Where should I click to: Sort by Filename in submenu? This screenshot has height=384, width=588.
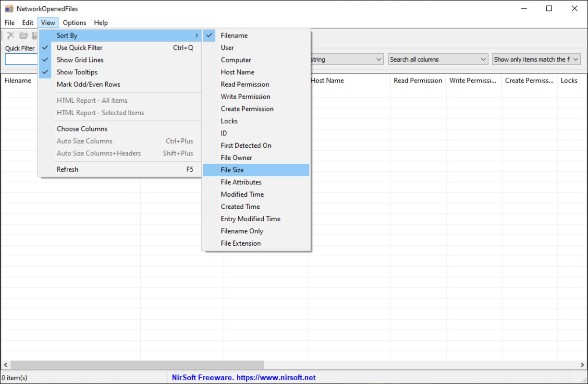point(256,36)
